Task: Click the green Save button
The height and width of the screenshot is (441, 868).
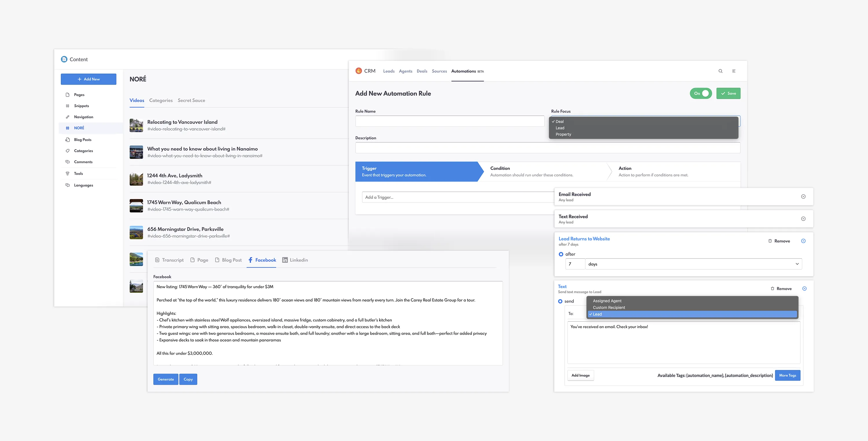Action: [728, 94]
